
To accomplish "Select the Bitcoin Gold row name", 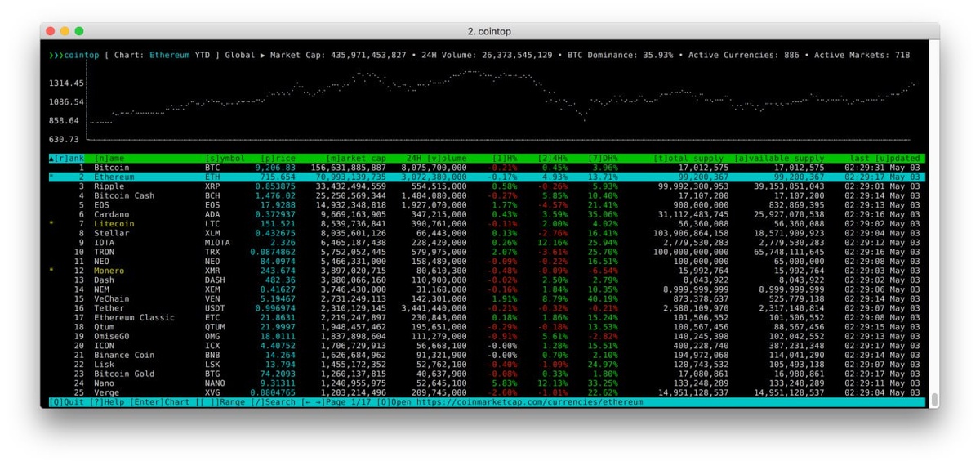I will [124, 374].
